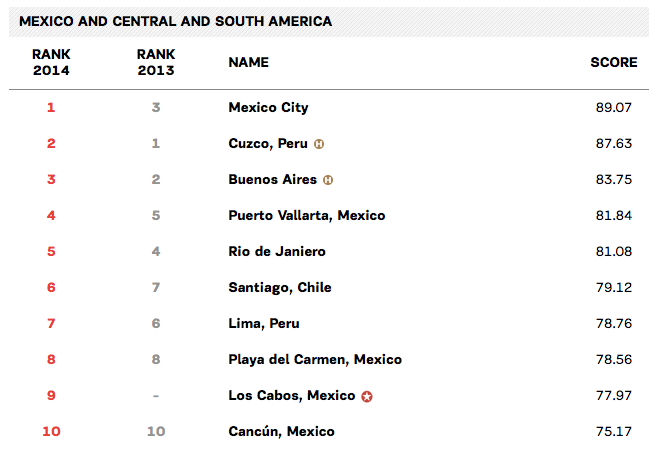Viewport: 664px width, 461px height.
Task: Click the H badge beside Cuzco, Peru
Action: [319, 144]
